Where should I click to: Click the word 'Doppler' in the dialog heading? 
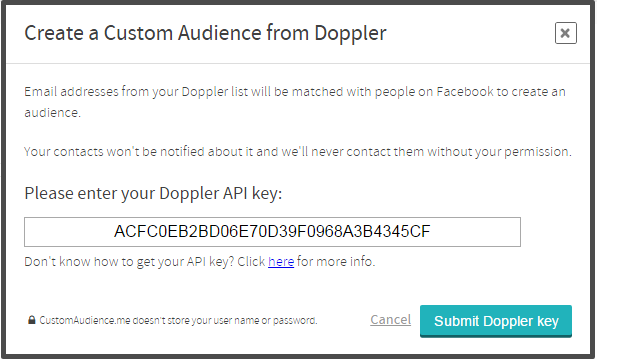350,34
